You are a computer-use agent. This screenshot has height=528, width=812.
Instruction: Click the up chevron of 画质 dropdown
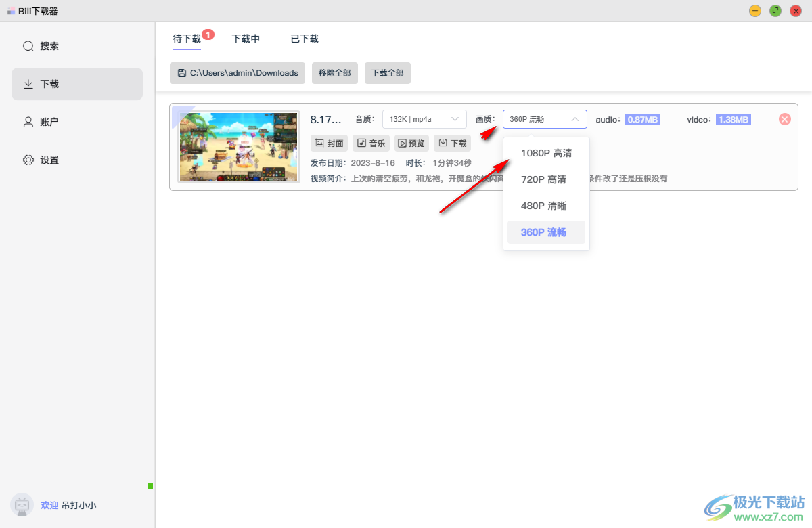pyautogui.click(x=575, y=119)
